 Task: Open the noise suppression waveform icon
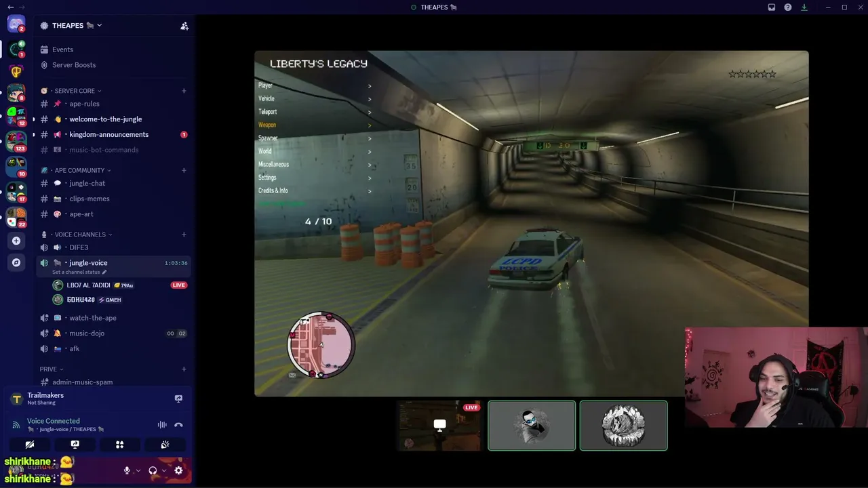[x=162, y=425]
